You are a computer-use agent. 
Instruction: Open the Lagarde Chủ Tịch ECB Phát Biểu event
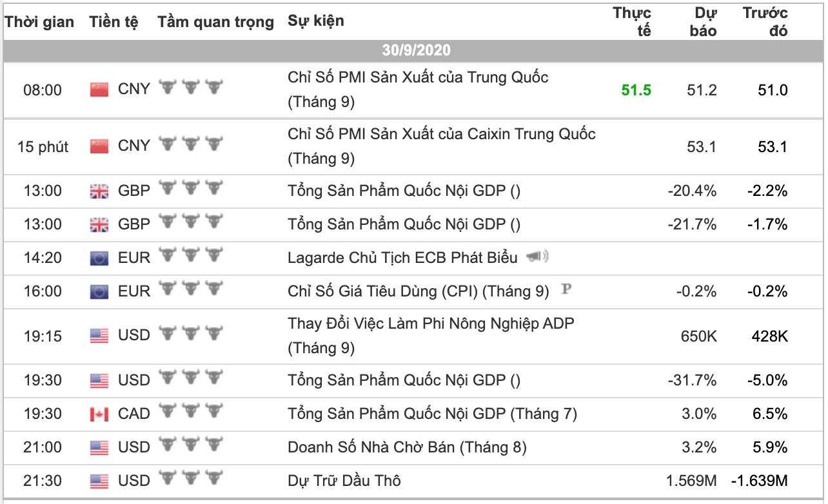[402, 258]
